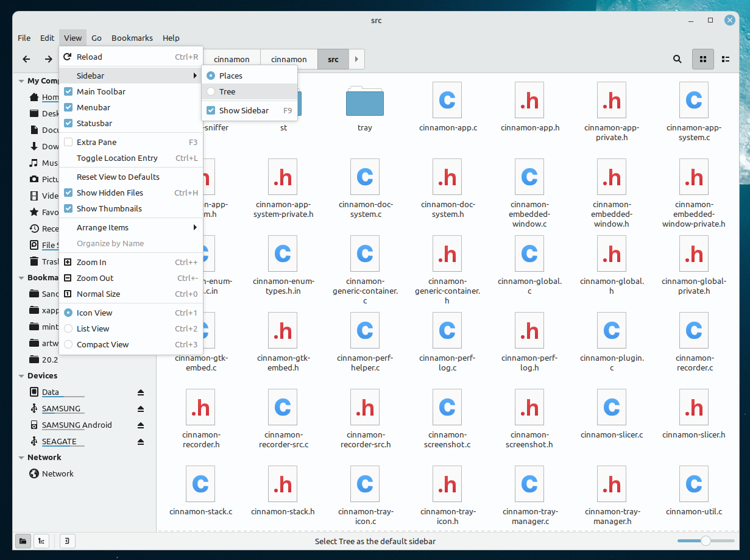This screenshot has height=560, width=750.
Task: Click the src path bar button
Action: coord(333,59)
